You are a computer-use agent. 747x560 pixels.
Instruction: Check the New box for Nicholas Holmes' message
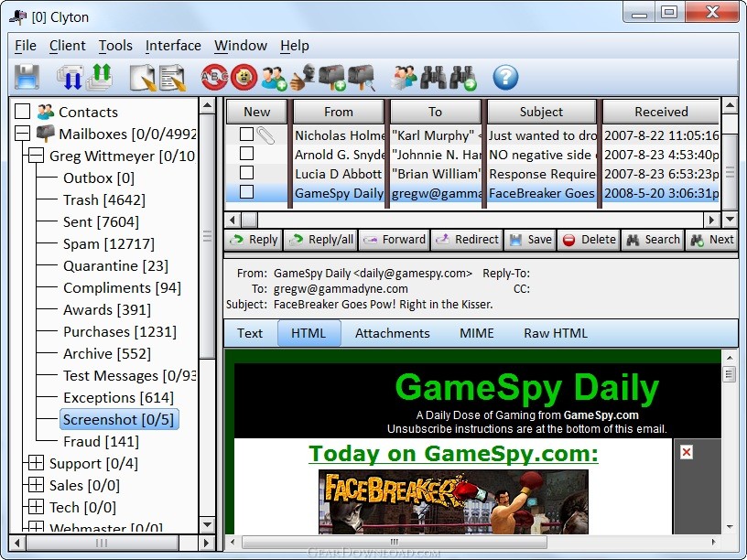[x=246, y=135]
